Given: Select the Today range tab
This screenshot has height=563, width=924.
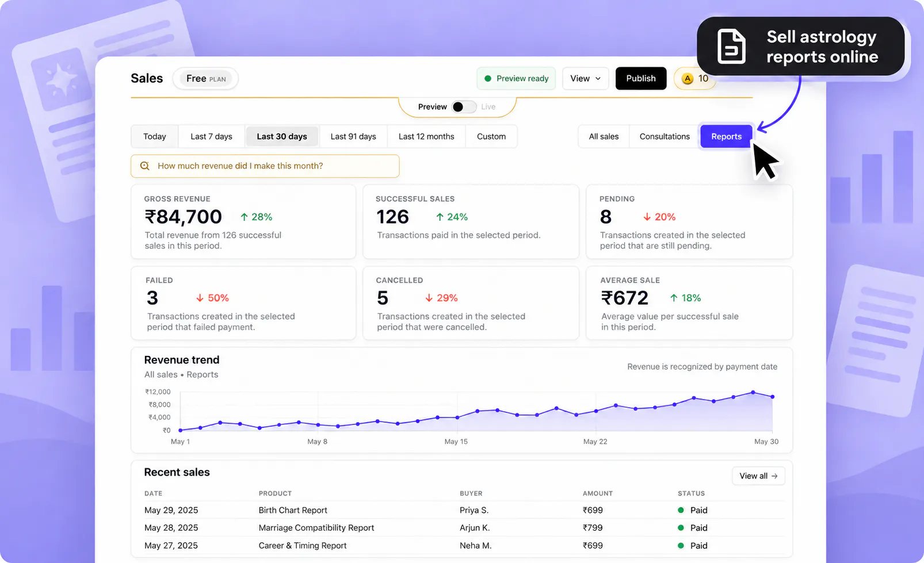Looking at the screenshot, I should (154, 136).
